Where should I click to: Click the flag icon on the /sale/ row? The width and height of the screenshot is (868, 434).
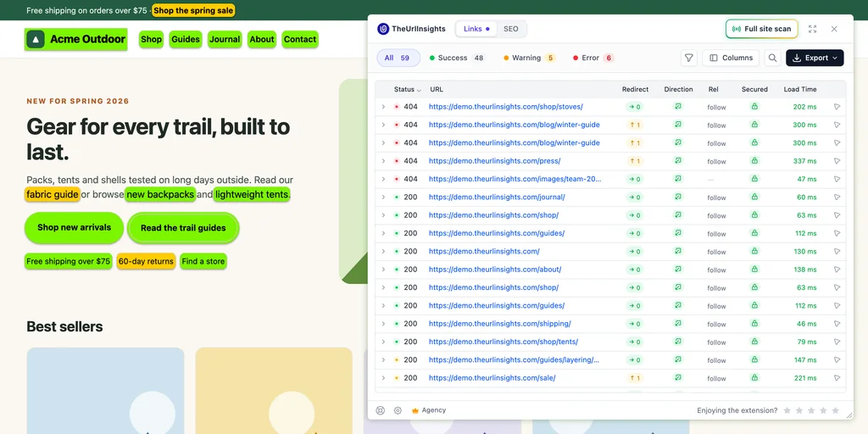pos(837,378)
